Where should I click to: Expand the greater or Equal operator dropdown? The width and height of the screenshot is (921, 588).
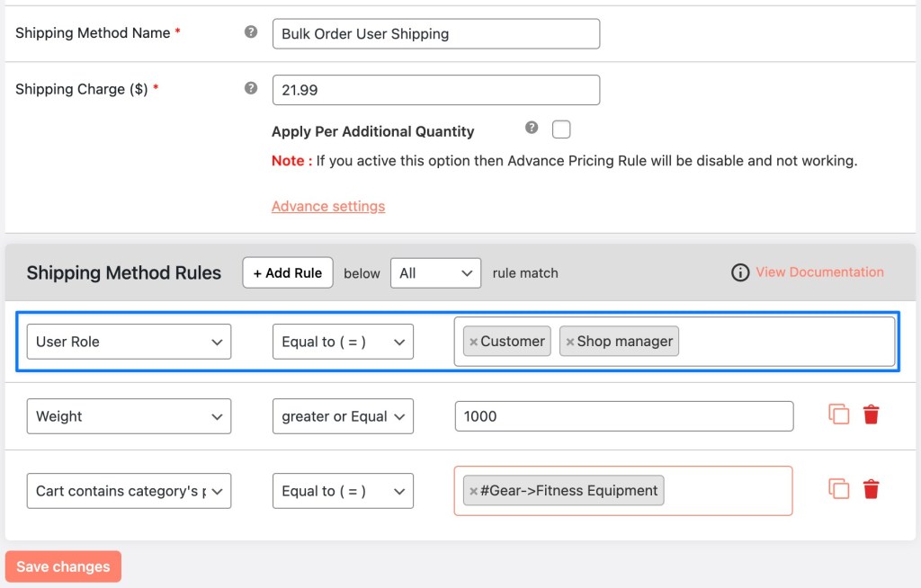coord(343,416)
